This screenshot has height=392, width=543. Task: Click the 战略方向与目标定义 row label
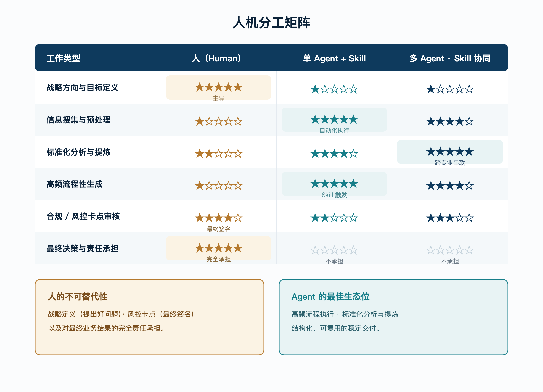click(x=82, y=87)
